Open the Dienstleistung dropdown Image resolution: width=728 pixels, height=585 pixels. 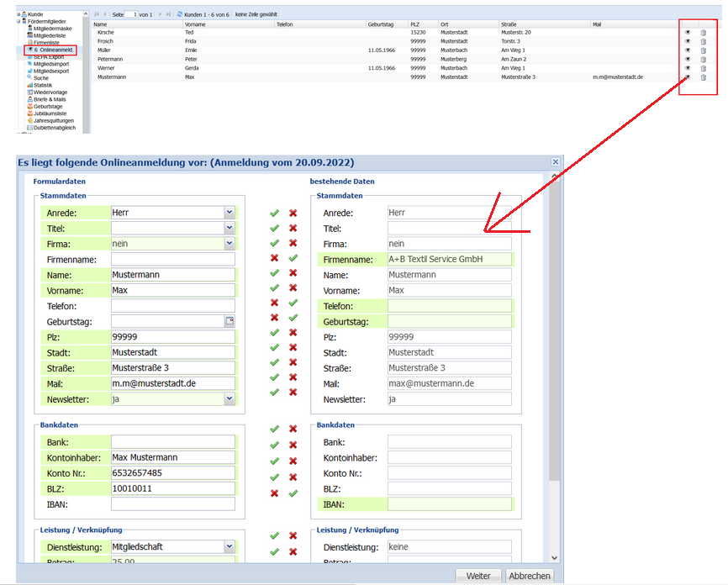coord(229,546)
